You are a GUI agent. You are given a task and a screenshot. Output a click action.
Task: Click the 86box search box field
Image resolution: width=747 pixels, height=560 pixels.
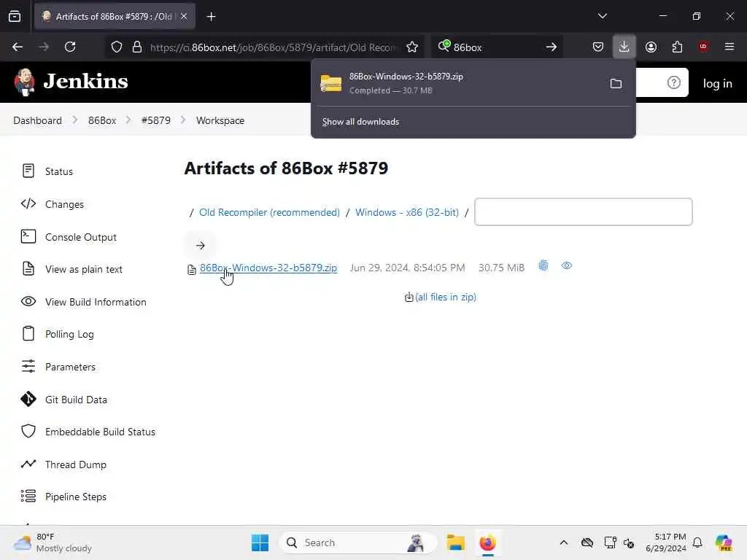click(495, 47)
